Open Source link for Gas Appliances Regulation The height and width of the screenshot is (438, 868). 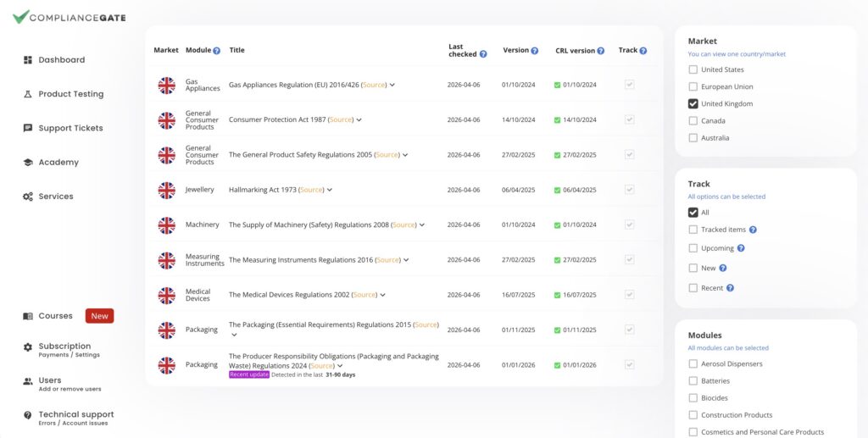click(374, 86)
